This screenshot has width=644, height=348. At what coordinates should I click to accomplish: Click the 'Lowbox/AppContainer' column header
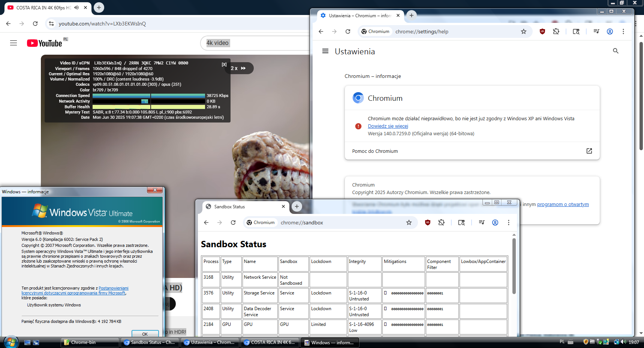point(484,264)
